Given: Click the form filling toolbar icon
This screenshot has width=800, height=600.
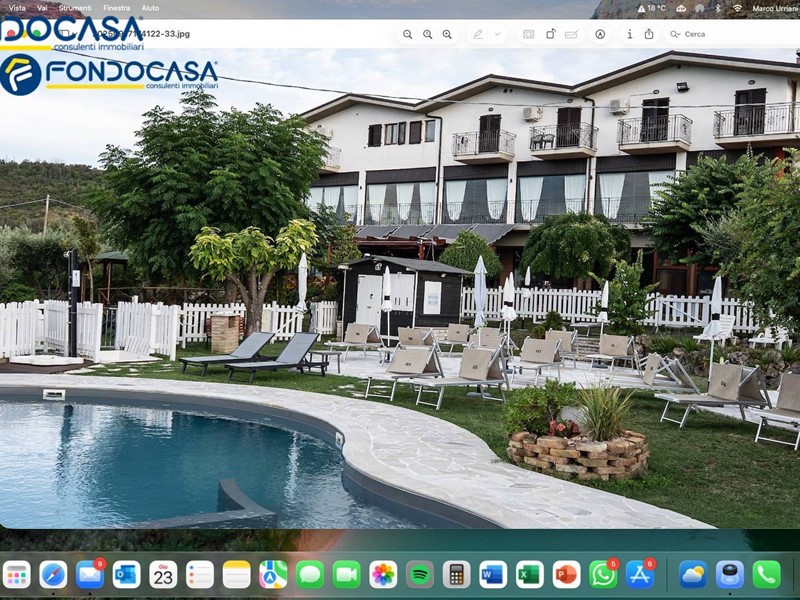Looking at the screenshot, I should 571,34.
